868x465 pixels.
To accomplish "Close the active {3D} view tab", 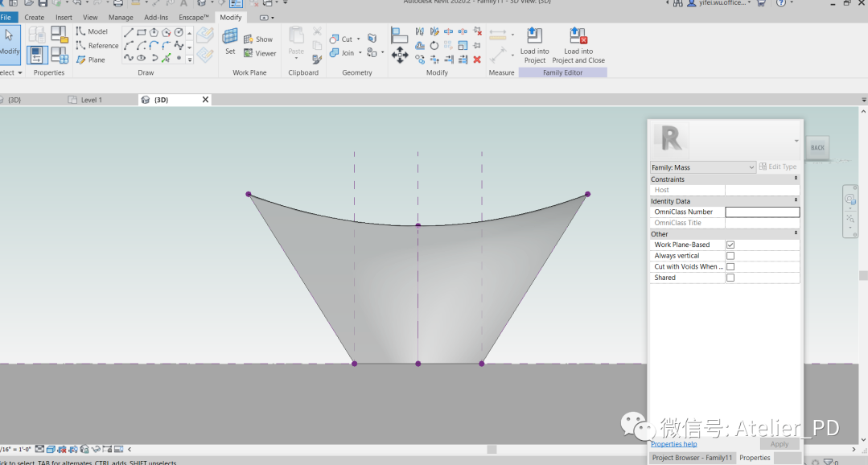I will [205, 100].
